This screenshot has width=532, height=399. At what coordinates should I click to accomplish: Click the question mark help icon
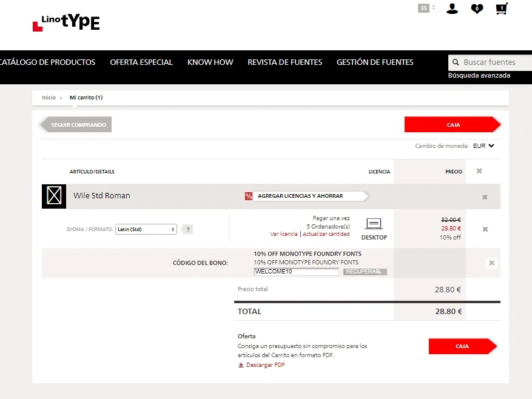tap(187, 229)
